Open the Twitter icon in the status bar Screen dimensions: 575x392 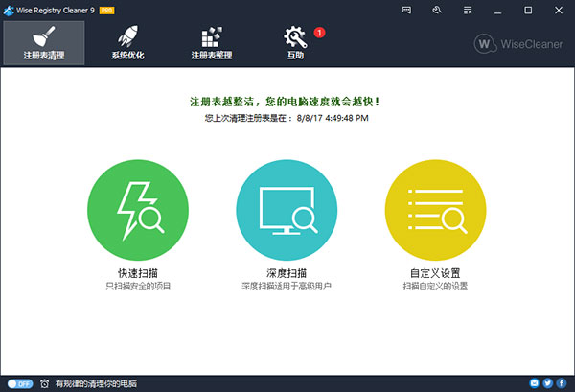click(x=547, y=383)
